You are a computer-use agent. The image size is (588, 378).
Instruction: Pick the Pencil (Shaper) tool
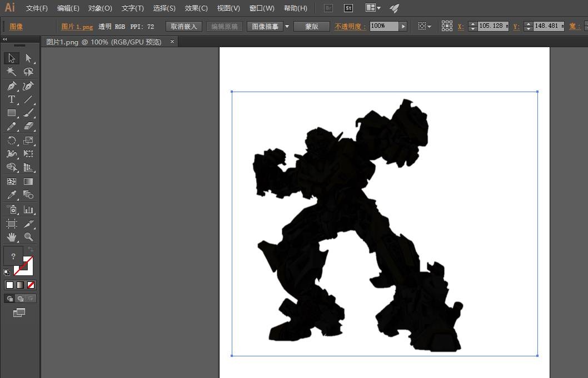pos(12,126)
